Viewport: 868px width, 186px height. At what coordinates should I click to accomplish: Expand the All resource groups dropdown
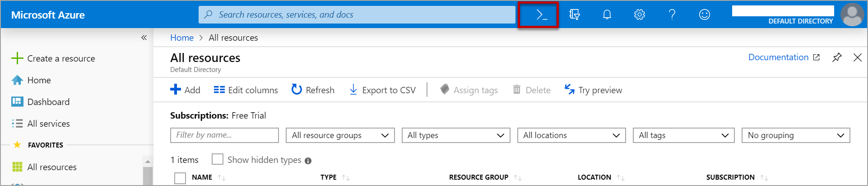340,135
